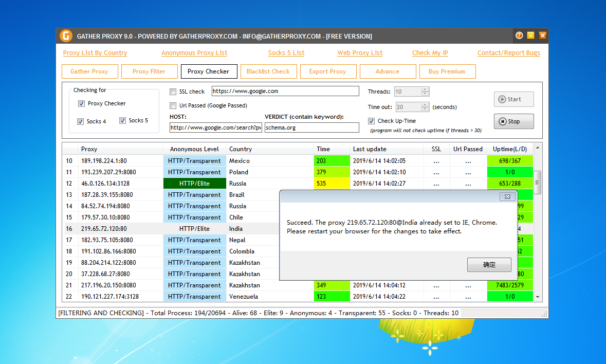
Task: Open the Web Proxy List link
Action: tap(360, 53)
